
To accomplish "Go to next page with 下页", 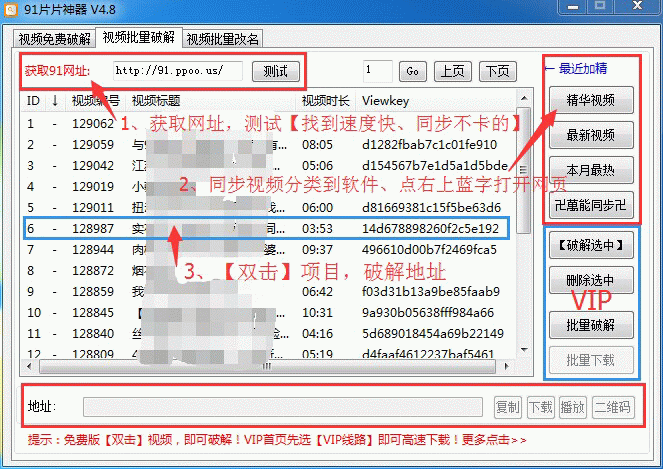I will click(x=498, y=71).
